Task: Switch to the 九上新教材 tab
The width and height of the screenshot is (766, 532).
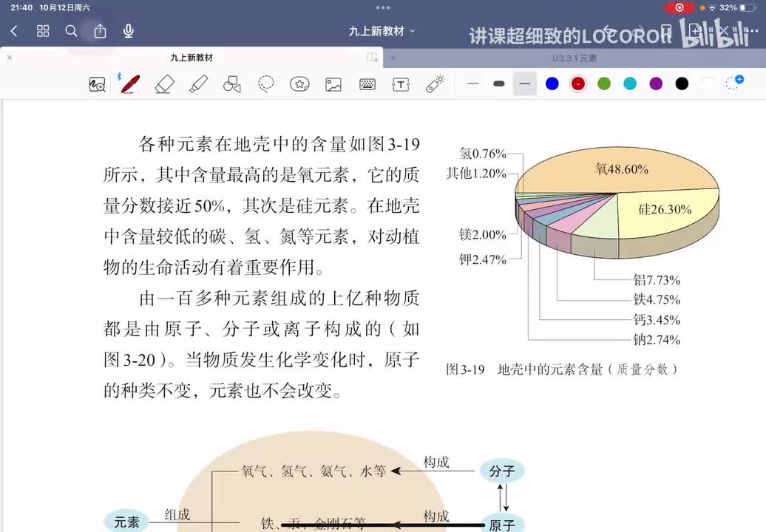Action: click(x=191, y=58)
